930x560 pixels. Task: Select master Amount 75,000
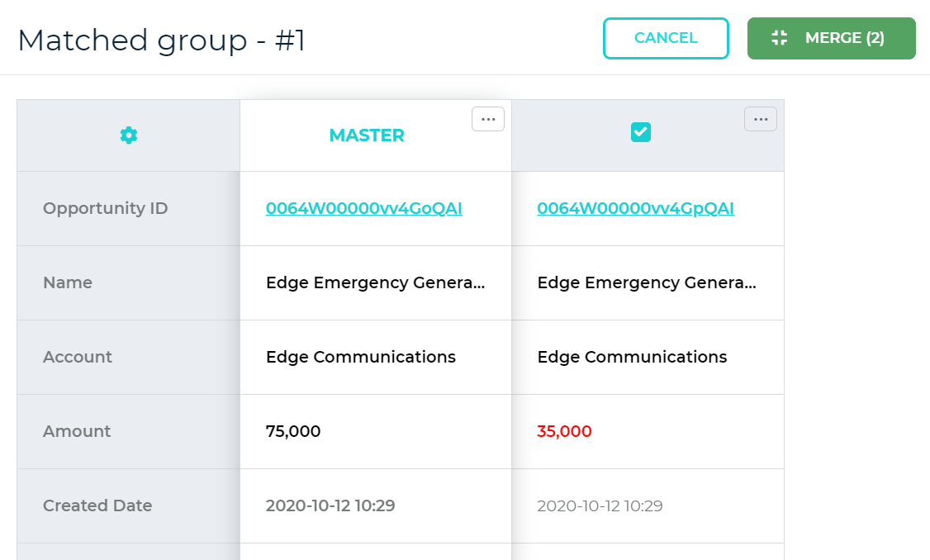[x=293, y=431]
